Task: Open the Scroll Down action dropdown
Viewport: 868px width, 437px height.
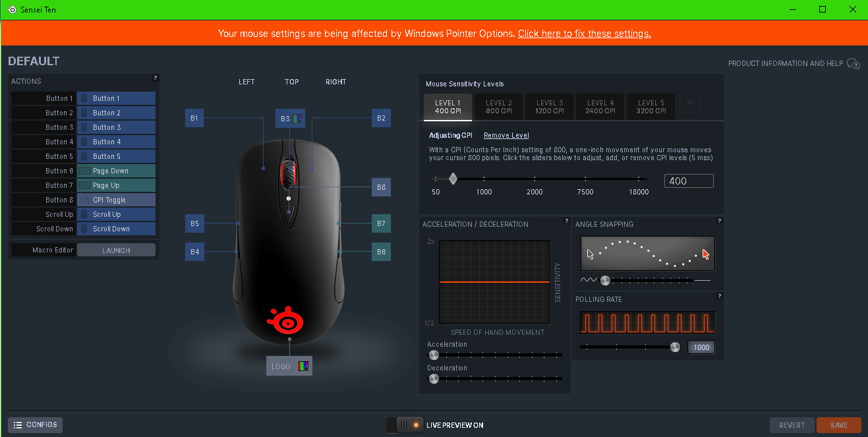Action: point(116,229)
